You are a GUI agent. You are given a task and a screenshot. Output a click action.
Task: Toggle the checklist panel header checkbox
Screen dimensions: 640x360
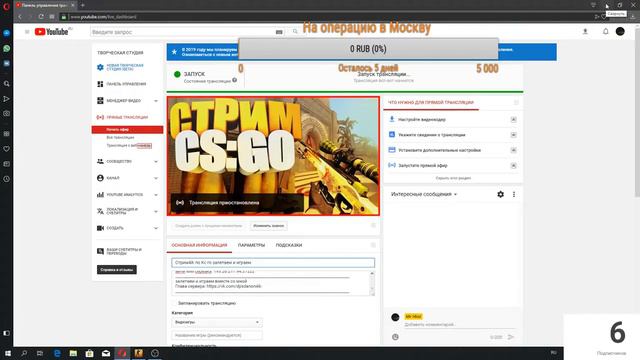[x=516, y=102]
